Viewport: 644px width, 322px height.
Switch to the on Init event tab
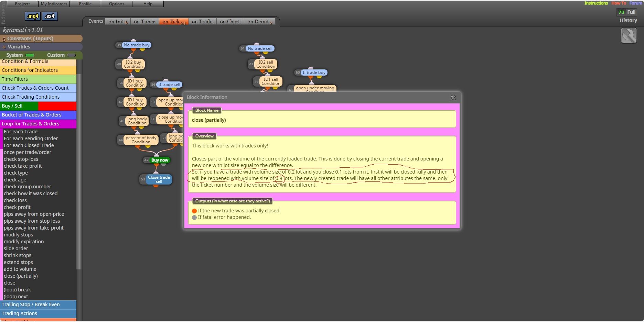(x=118, y=22)
